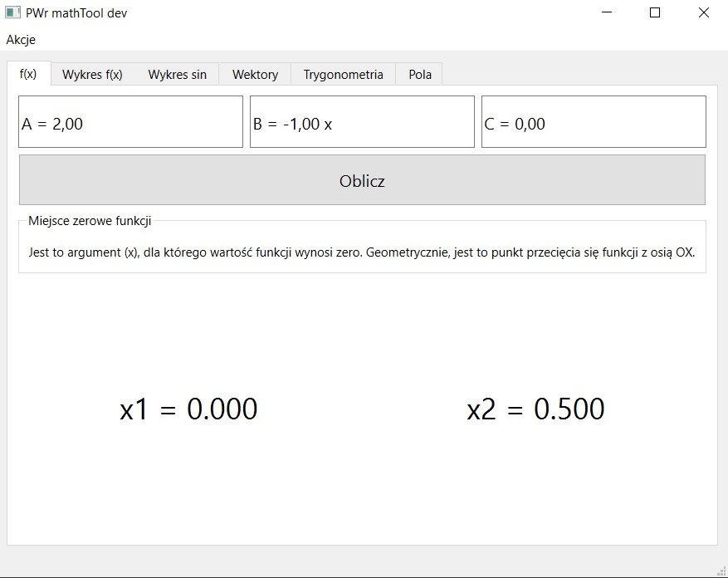Select the Pola tab
Viewport: 728px width, 578px height.
tap(419, 74)
